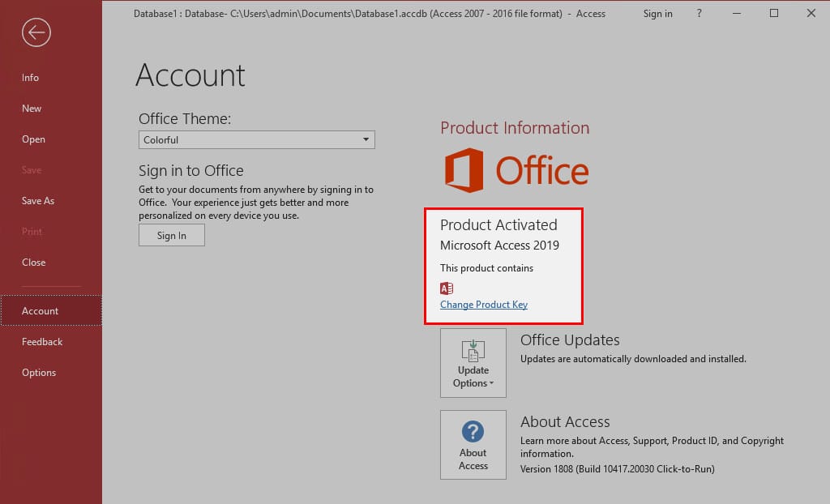Viewport: 830px width, 504px height.
Task: Click the Version 1808 build text
Action: tap(617, 469)
